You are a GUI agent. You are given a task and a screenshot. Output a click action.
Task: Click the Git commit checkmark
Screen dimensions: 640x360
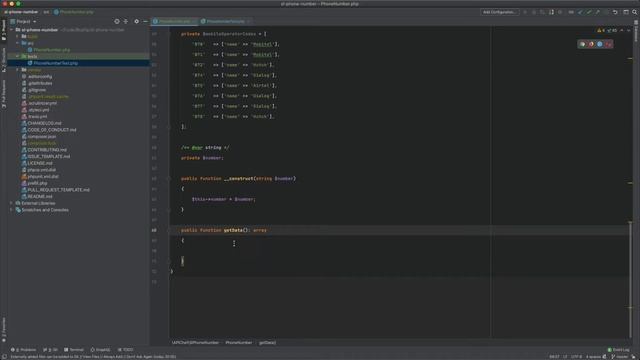click(x=589, y=12)
